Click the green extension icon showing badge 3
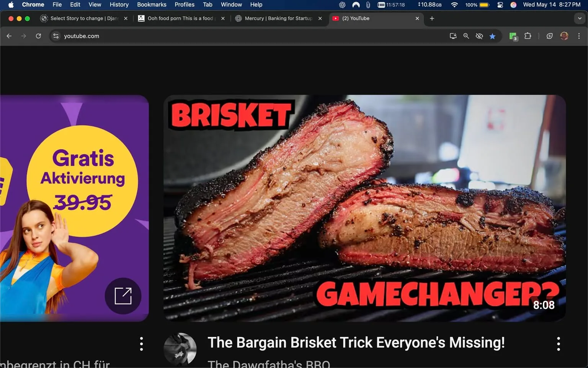 (512, 36)
